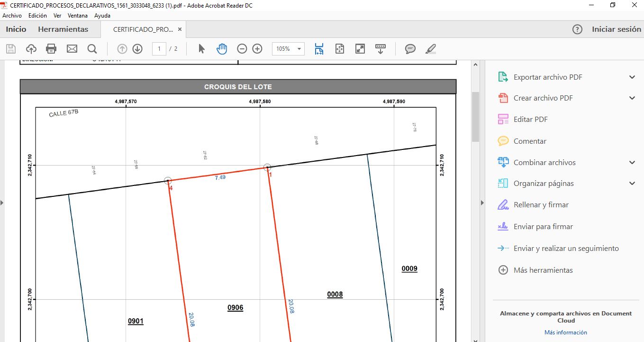Image resolution: width=644 pixels, height=342 pixels.
Task: Open the Add comment sticky note tool
Action: click(x=410, y=49)
